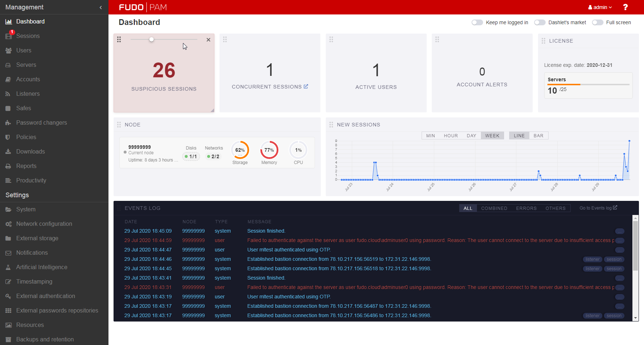Open Notifications envelope icon

pyautogui.click(x=8, y=253)
